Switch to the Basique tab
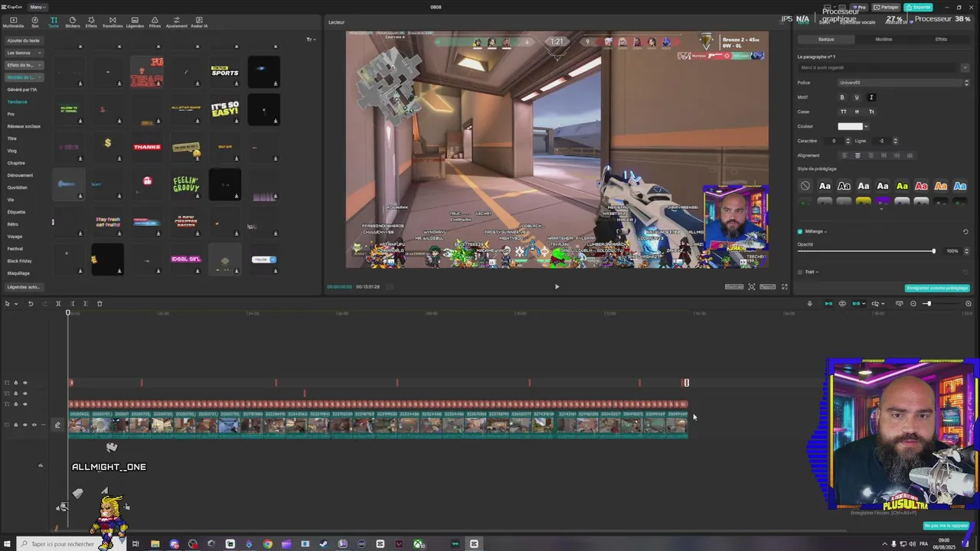Screen dimensions: 980x551 coord(826,39)
